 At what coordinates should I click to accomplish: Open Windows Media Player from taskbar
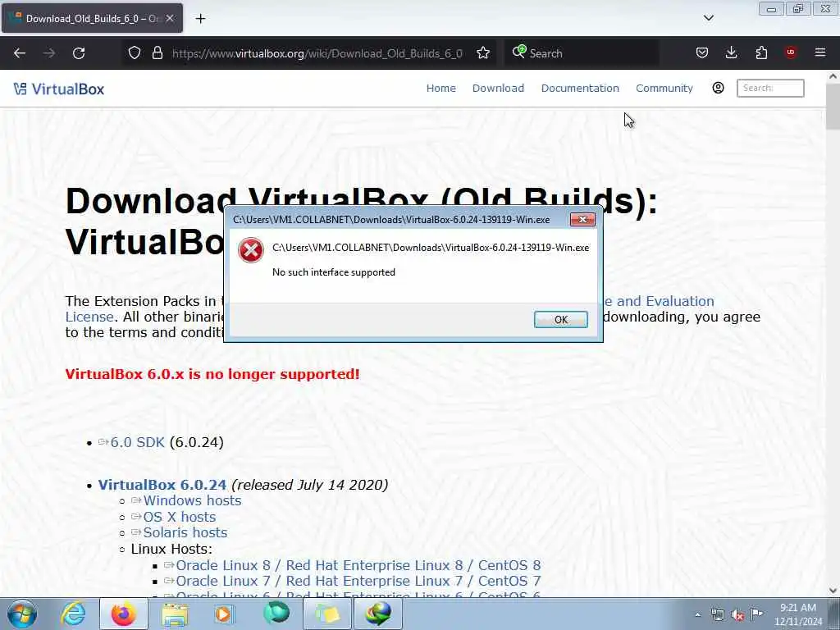coord(224,614)
